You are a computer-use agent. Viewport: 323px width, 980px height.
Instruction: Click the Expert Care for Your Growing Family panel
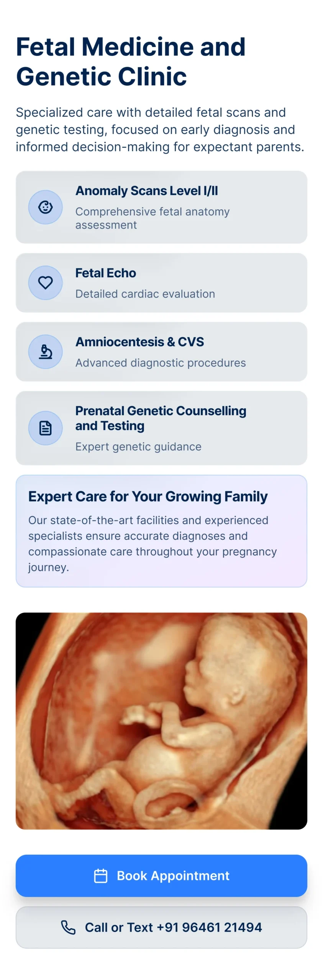pos(161,531)
